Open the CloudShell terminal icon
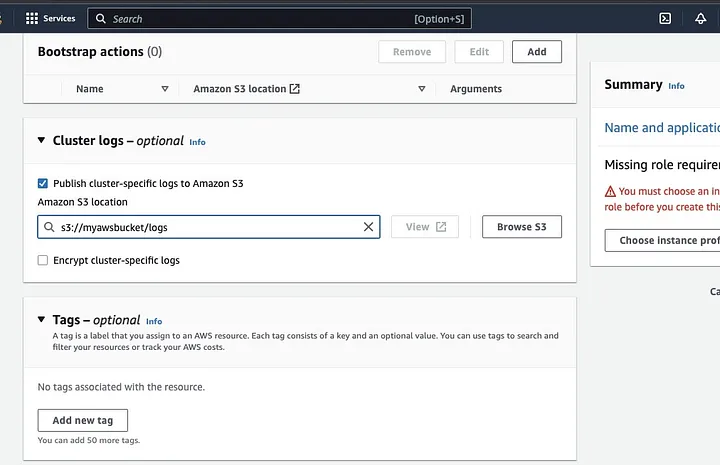The image size is (720, 465). click(664, 18)
